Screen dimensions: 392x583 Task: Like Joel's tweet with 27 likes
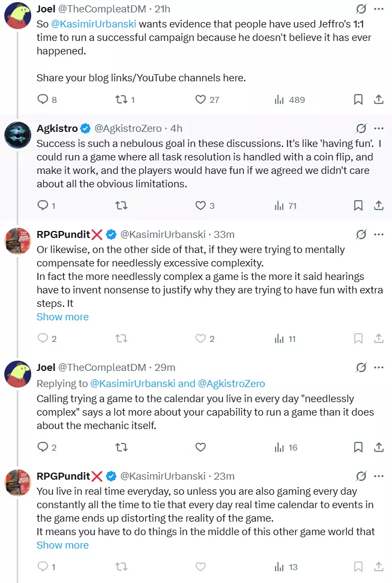tap(207, 99)
